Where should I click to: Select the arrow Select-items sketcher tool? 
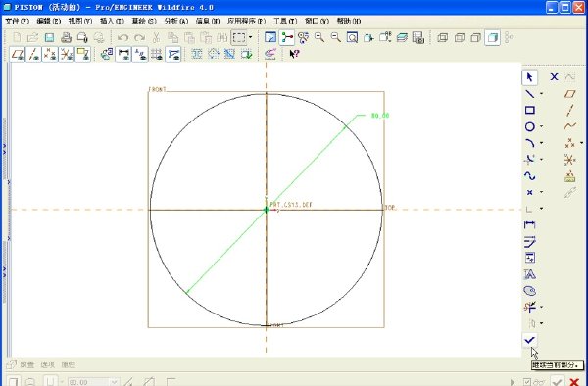coord(529,77)
